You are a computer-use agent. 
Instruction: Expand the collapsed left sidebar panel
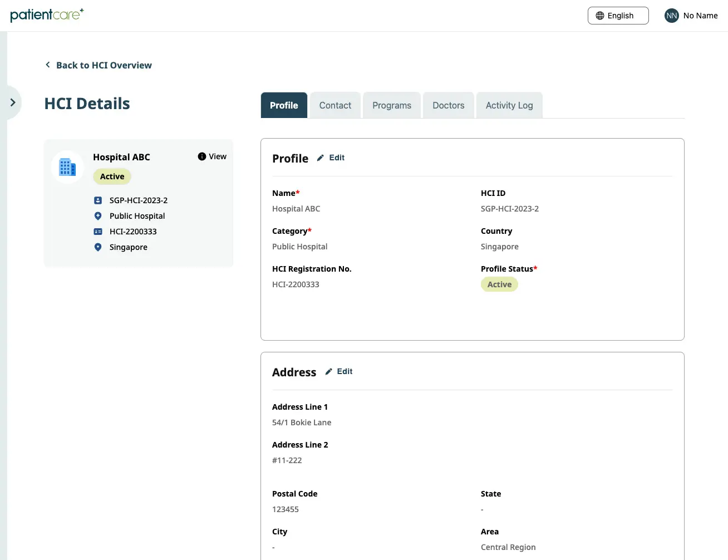click(x=12, y=102)
